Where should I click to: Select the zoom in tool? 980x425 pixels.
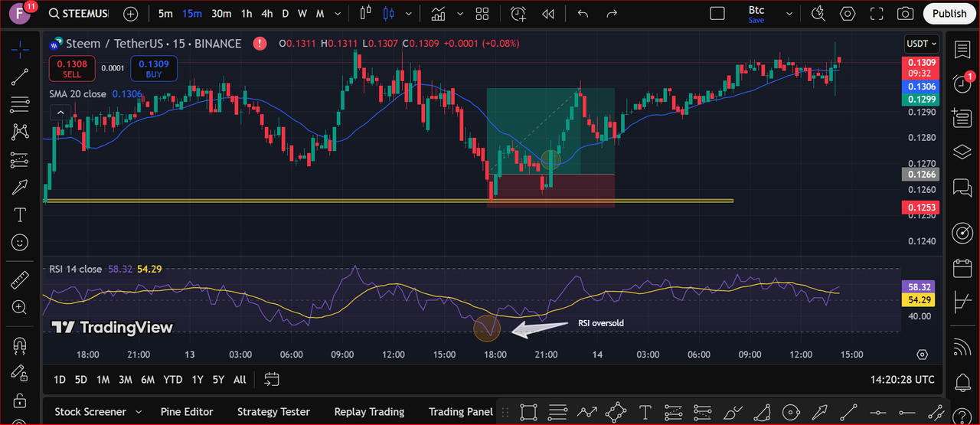point(20,307)
